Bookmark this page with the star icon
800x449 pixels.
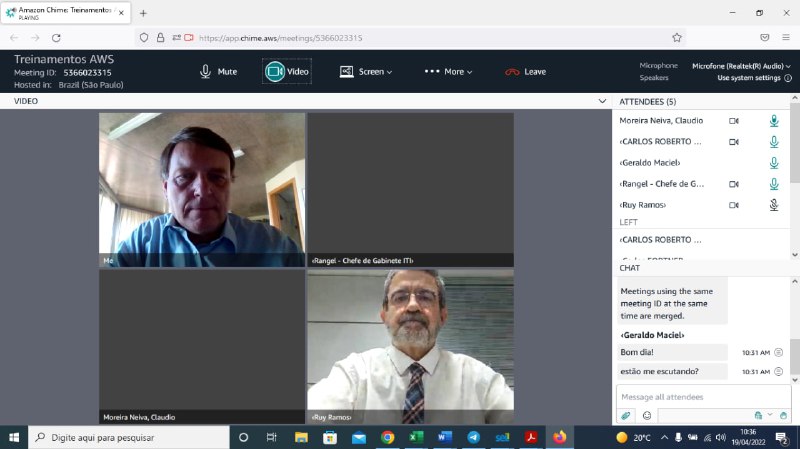click(x=677, y=37)
